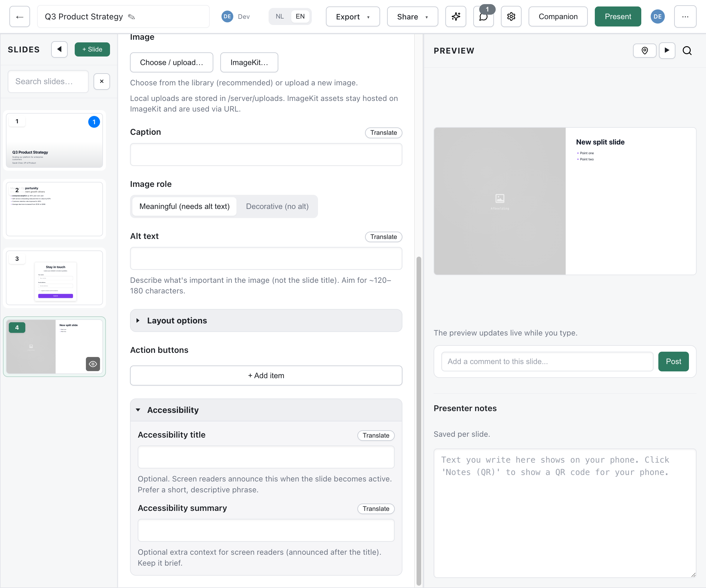This screenshot has height=588, width=706.
Task: Translate the Accessibility title
Action: pos(376,435)
